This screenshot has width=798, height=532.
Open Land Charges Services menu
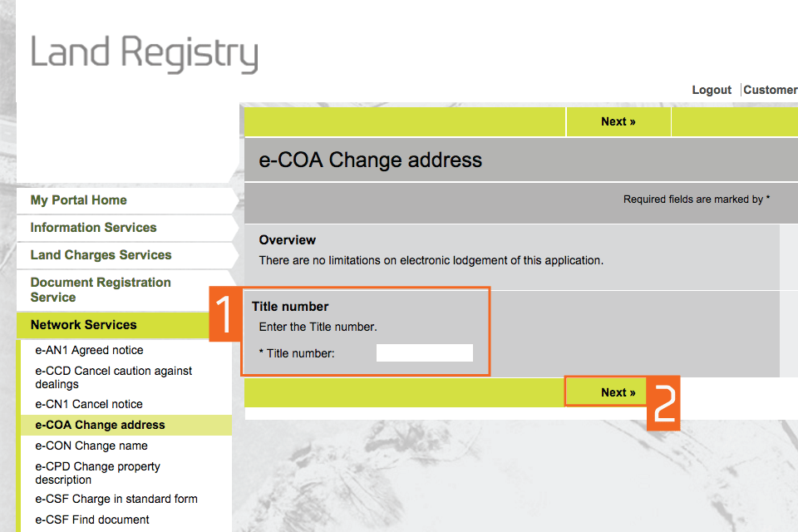coord(101,255)
